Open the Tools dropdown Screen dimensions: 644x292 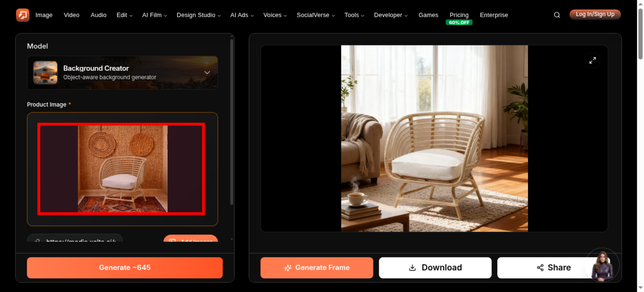pyautogui.click(x=354, y=15)
